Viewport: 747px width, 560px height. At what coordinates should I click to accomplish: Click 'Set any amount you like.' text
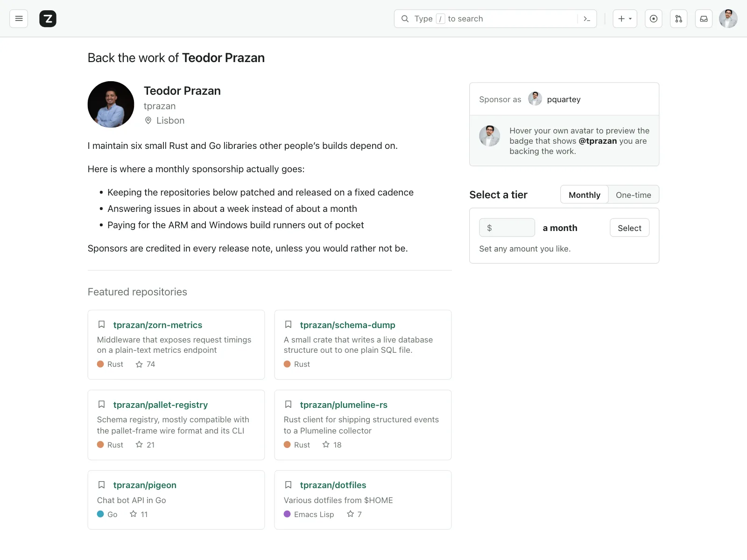525,249
